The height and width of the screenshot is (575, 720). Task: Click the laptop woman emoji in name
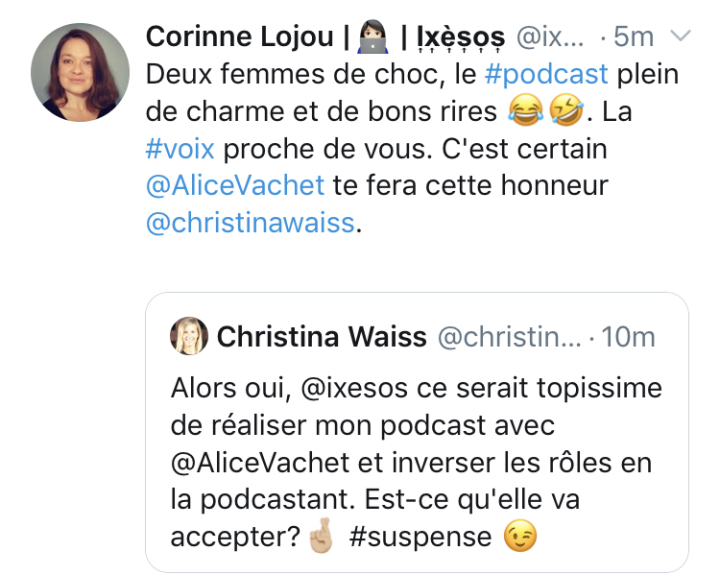[373, 37]
